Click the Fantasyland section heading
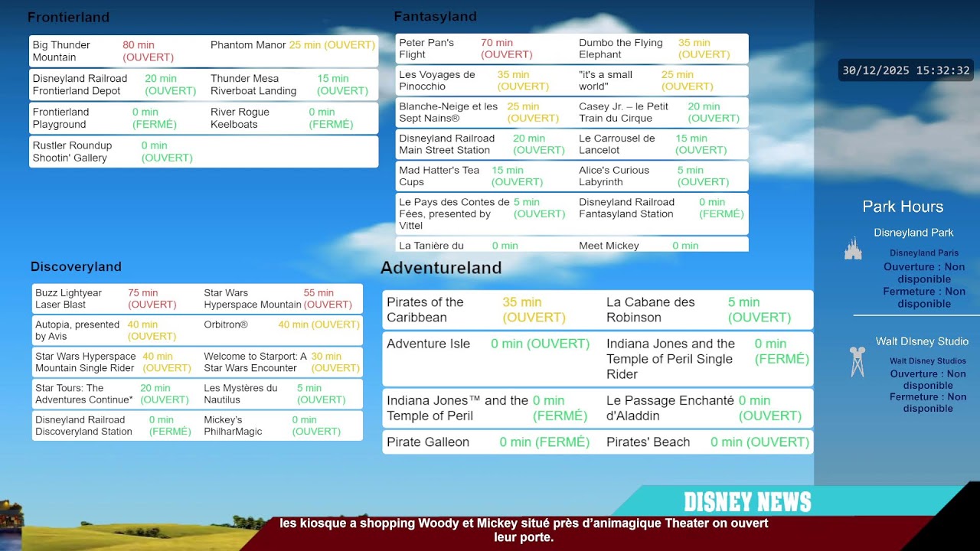Screen dimensions: 980x551 [x=435, y=16]
